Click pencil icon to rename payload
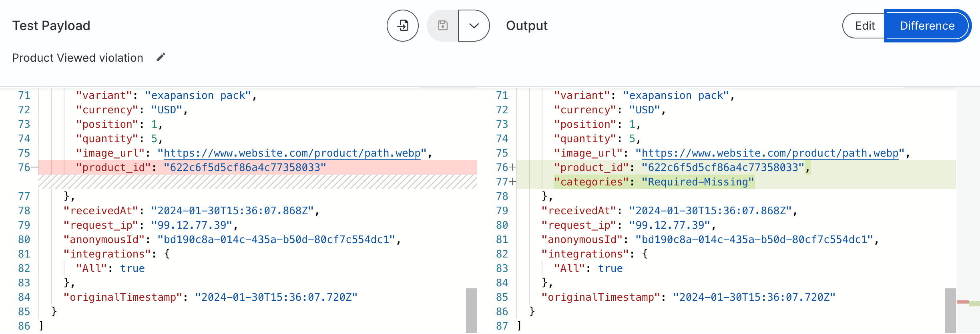 [161, 57]
